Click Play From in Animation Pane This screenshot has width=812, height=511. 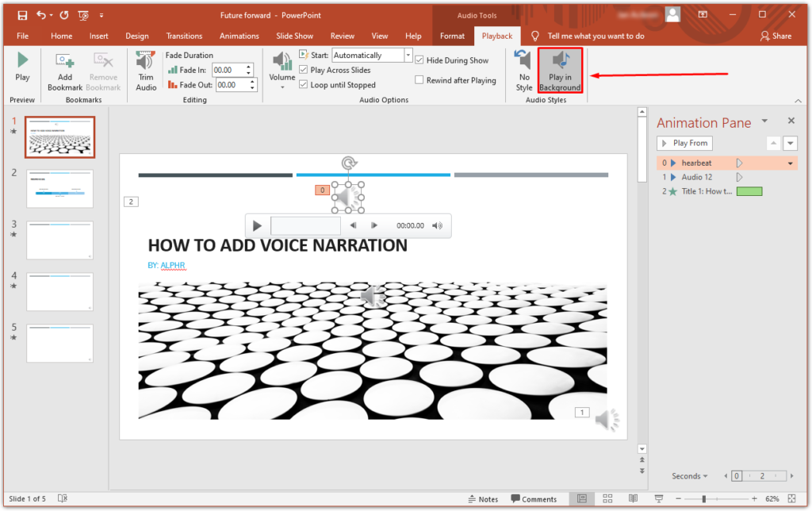point(684,143)
